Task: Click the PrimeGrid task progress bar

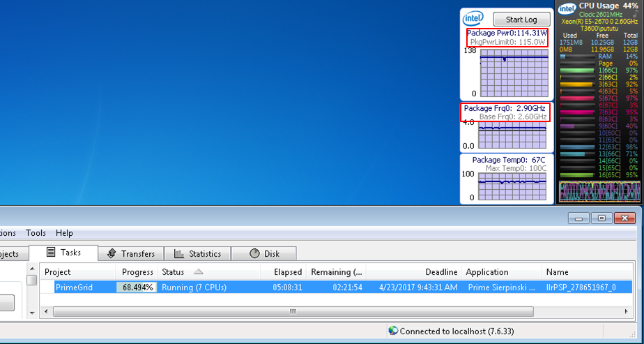Action: [x=136, y=287]
